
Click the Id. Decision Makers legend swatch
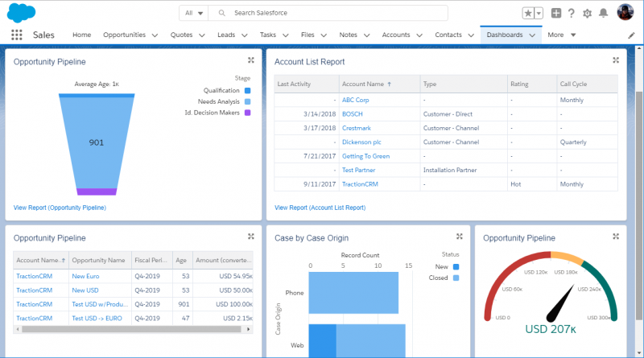248,113
